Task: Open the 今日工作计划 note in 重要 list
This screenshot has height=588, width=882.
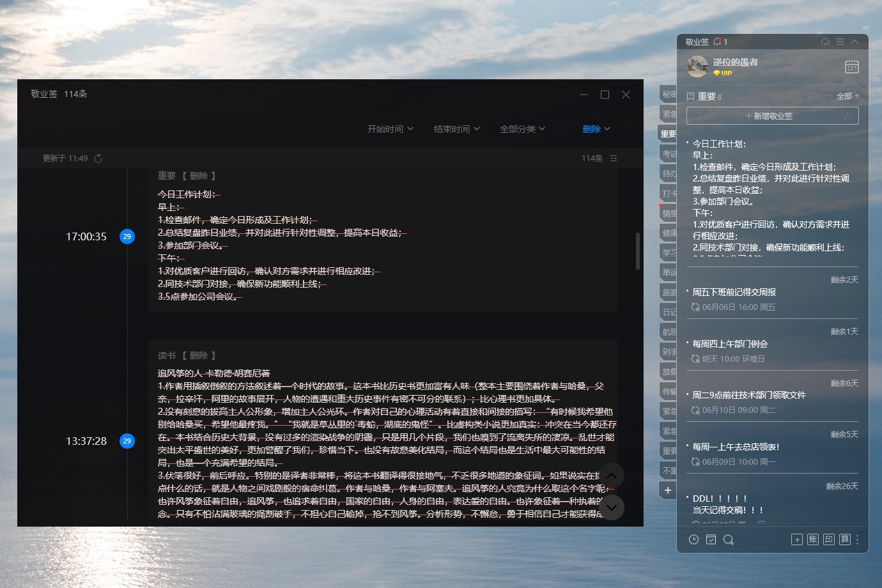Action: [772, 197]
